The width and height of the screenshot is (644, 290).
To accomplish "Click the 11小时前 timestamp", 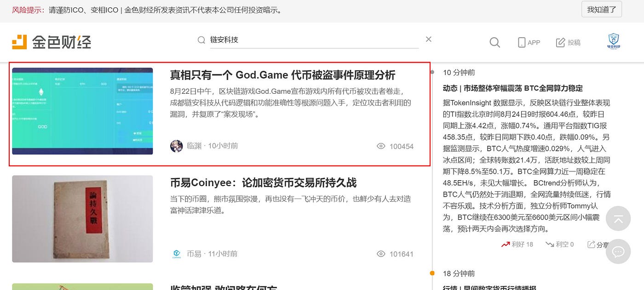I will coord(223,254).
